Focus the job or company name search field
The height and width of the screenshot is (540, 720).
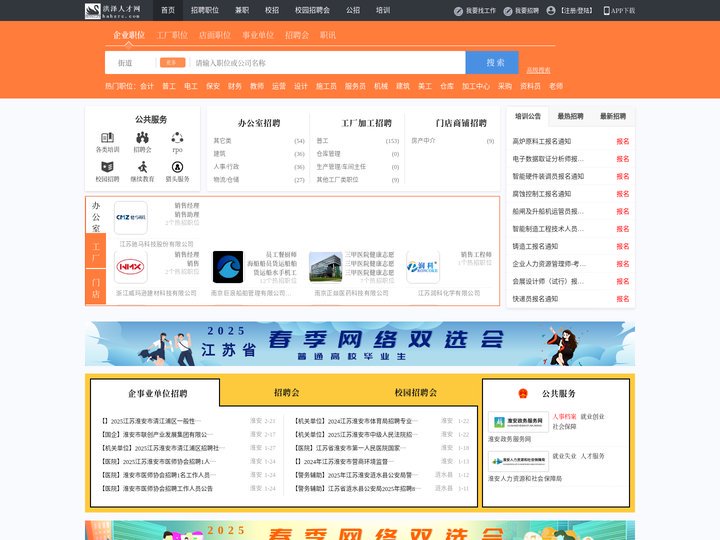tap(328, 63)
